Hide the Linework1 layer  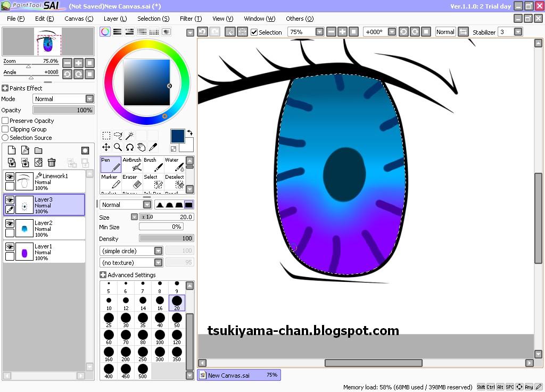[x=10, y=177]
